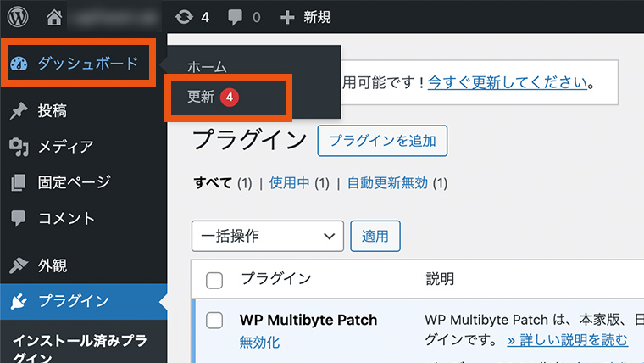
Task: Click the メディア media icon
Action: click(19, 147)
